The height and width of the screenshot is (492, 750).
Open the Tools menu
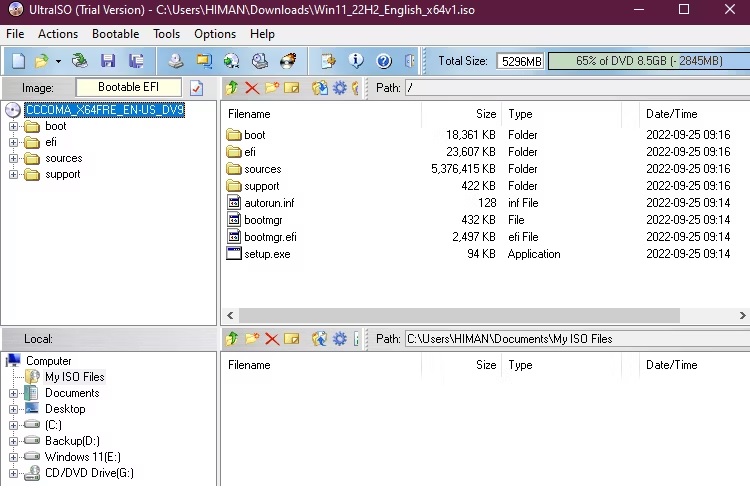pos(166,34)
